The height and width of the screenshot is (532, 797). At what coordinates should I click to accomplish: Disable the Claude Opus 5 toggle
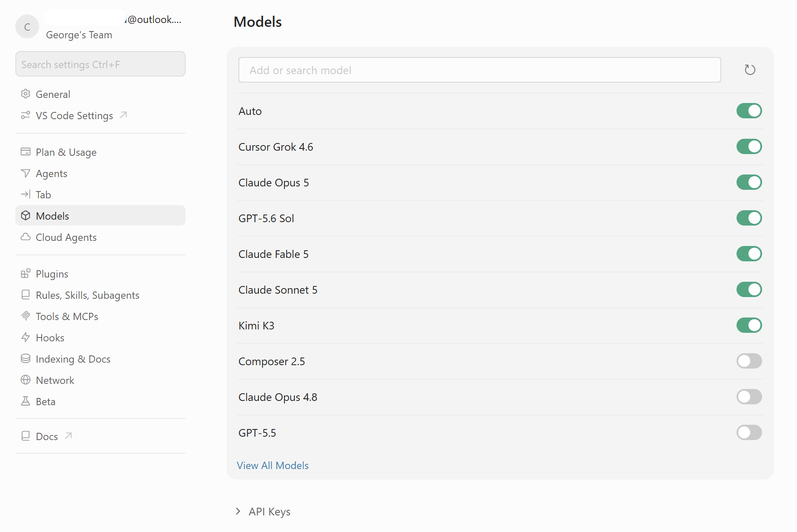pyautogui.click(x=749, y=183)
